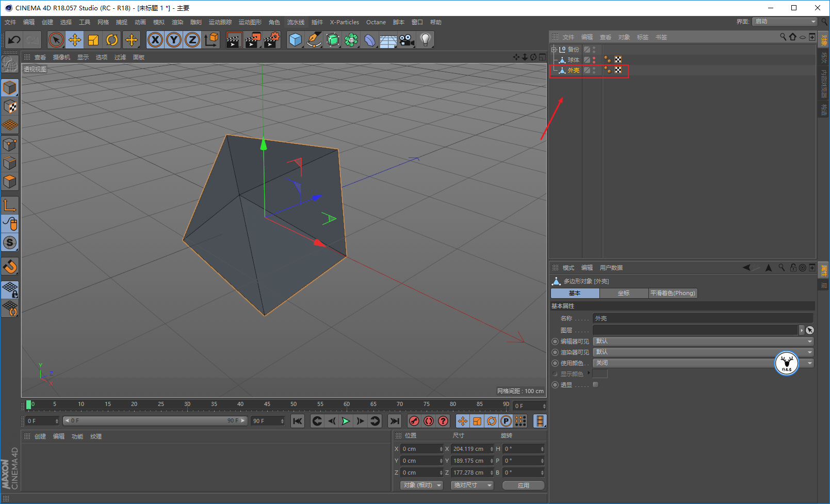Toggle the Z axis lock

point(192,40)
